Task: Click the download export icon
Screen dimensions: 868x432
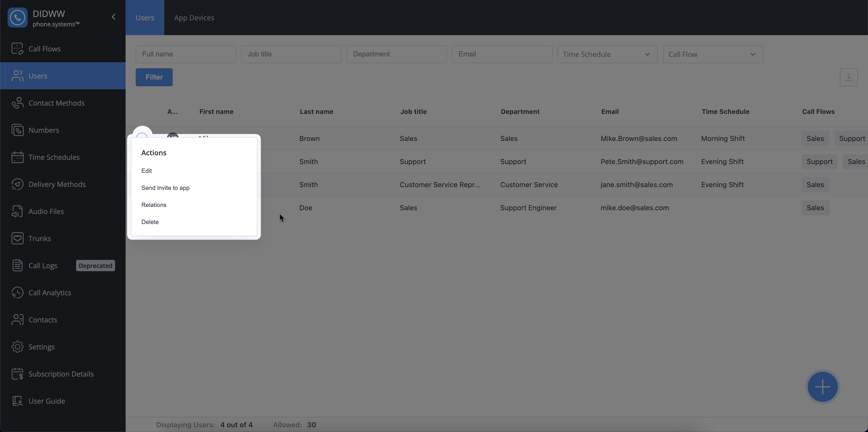Action: tap(848, 77)
